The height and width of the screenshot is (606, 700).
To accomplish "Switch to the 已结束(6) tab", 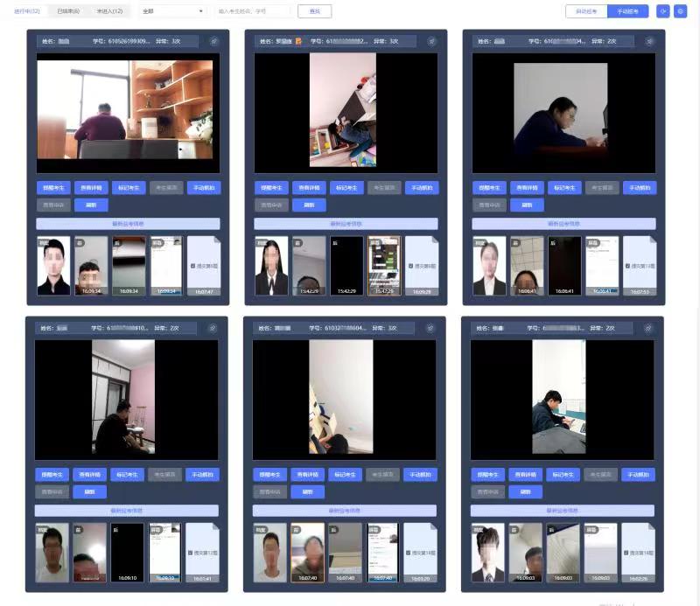I will [67, 11].
